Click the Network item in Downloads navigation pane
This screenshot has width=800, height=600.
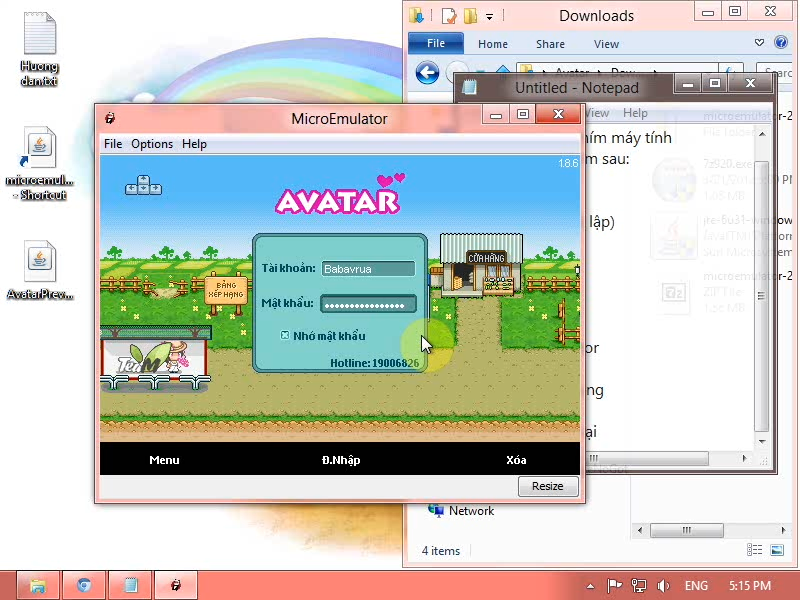[x=462, y=511]
